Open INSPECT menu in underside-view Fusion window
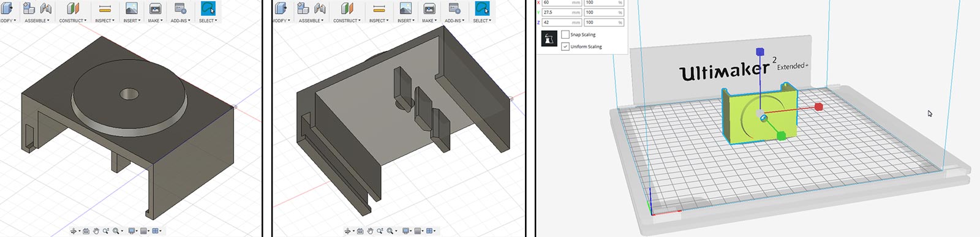The height and width of the screenshot is (237, 980). pyautogui.click(x=379, y=21)
